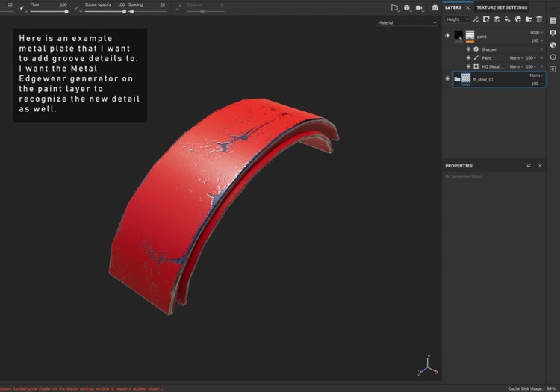The height and width of the screenshot is (392, 560).
Task: Click the Flow slider
Action: [x=49, y=11]
